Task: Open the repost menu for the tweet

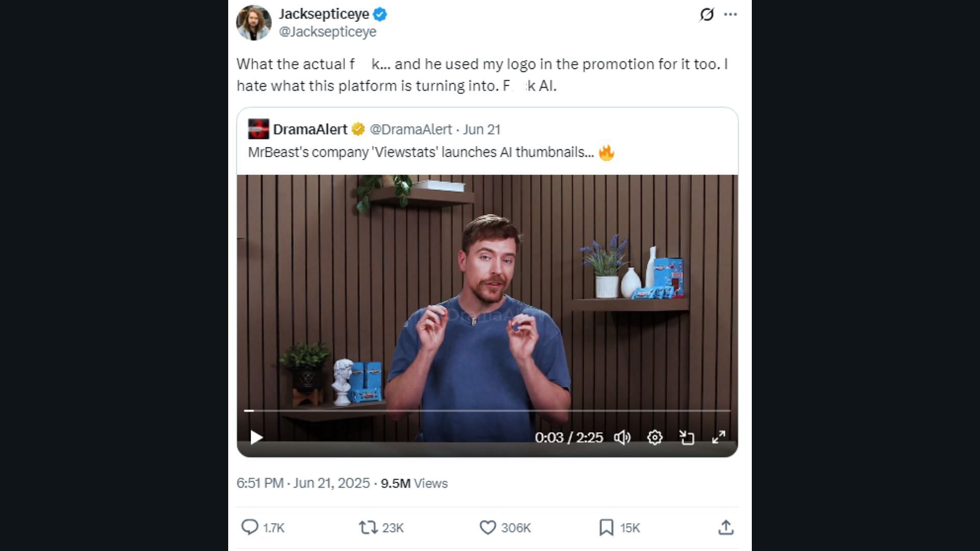Action: point(367,527)
